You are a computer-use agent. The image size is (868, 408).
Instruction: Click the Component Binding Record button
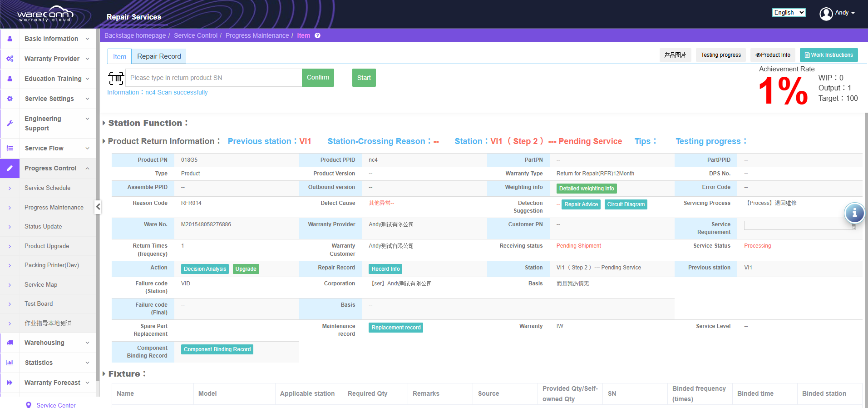click(217, 349)
